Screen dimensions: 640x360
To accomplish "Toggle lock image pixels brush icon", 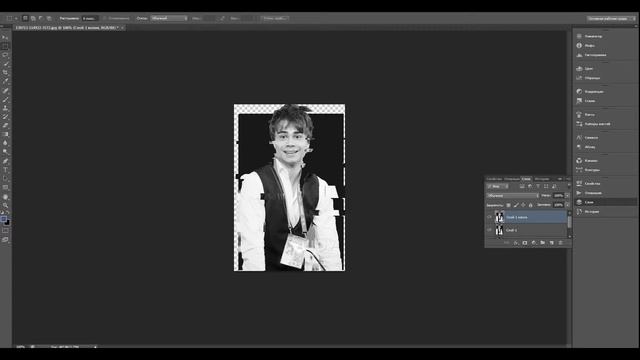I will [x=516, y=205].
